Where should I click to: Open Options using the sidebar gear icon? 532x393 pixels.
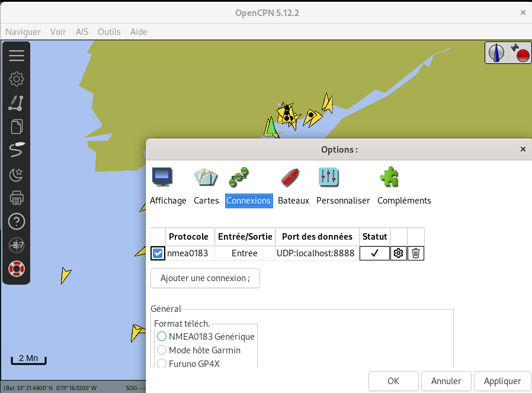coord(16,79)
